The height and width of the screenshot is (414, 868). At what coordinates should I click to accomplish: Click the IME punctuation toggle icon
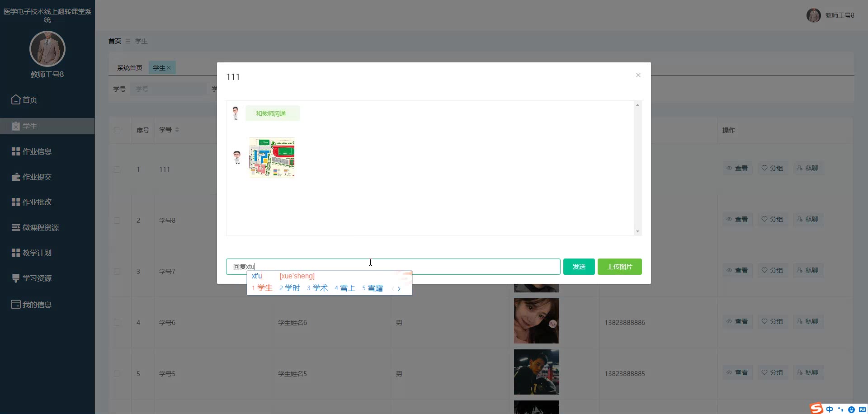[x=840, y=409]
